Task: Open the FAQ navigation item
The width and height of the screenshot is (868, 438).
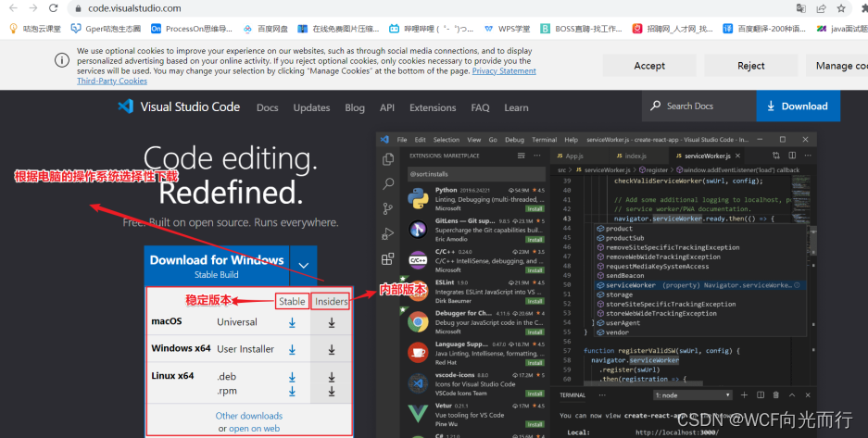Action: (480, 107)
